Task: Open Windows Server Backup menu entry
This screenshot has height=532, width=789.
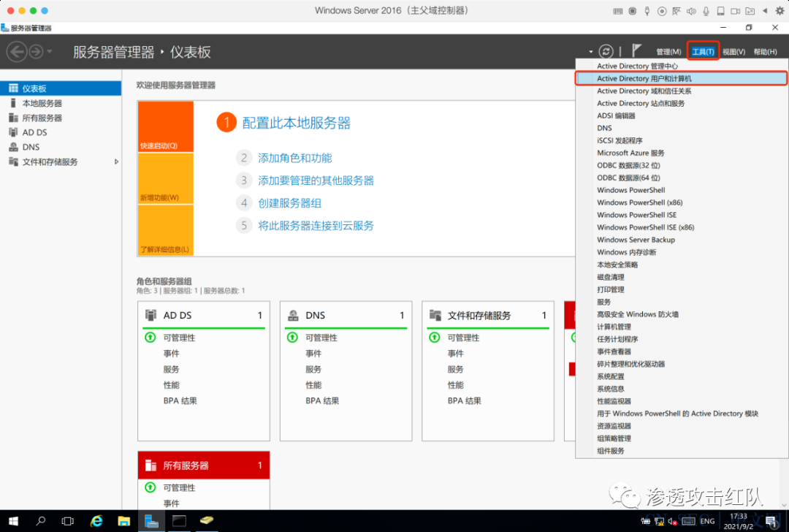Action: (x=682, y=240)
